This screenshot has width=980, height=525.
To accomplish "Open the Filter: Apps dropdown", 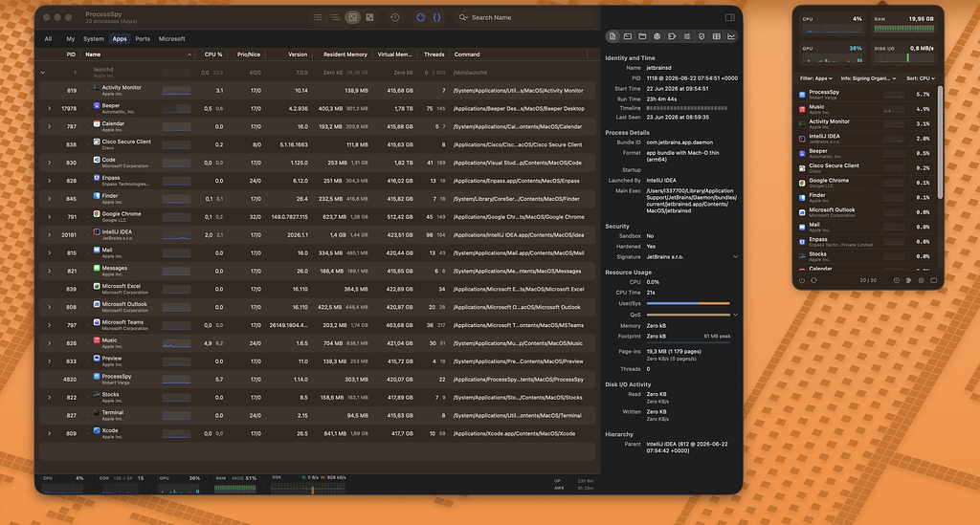I will coord(815,78).
